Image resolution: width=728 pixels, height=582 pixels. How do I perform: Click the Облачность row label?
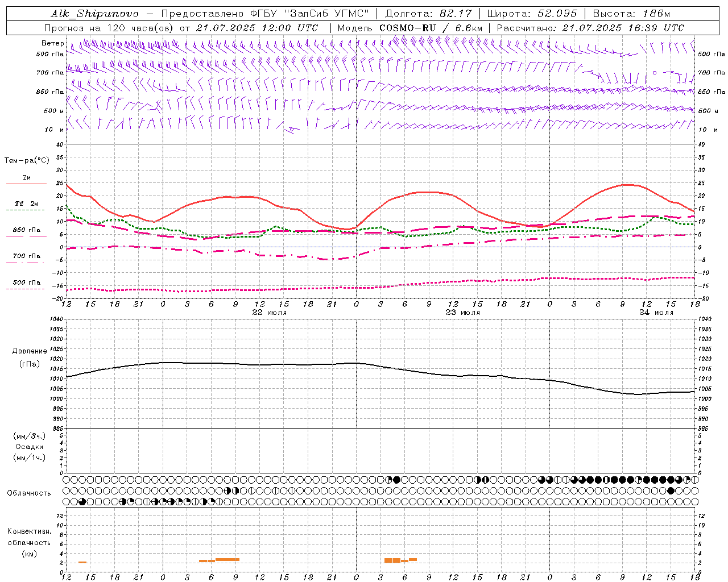29,493
